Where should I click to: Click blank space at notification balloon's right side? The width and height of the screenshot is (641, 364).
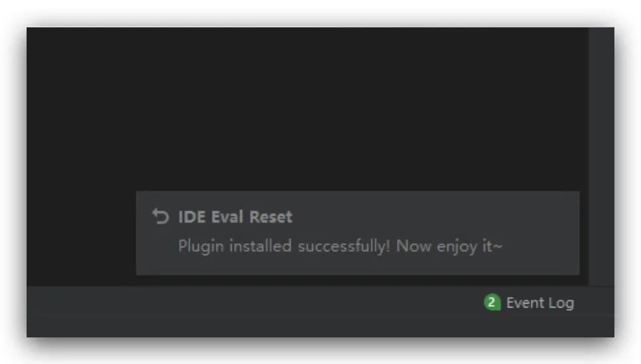540,233
